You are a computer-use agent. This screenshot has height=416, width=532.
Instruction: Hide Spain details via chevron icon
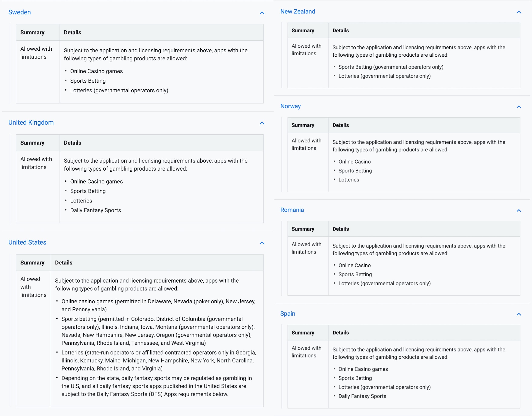coord(519,314)
